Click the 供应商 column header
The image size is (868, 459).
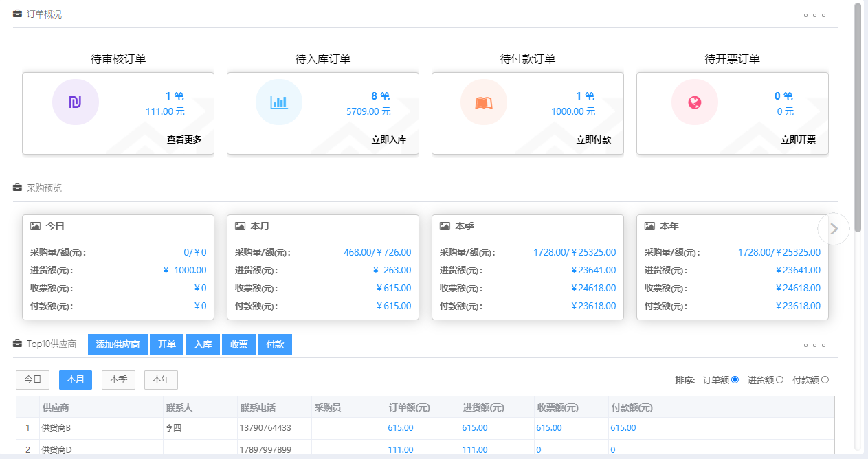[100, 407]
